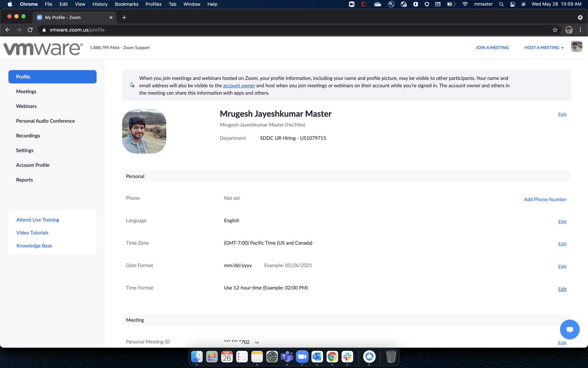The width and height of the screenshot is (588, 368).
Task: Reveal hidden Personal Meeting ID eye icon
Action: click(x=257, y=342)
